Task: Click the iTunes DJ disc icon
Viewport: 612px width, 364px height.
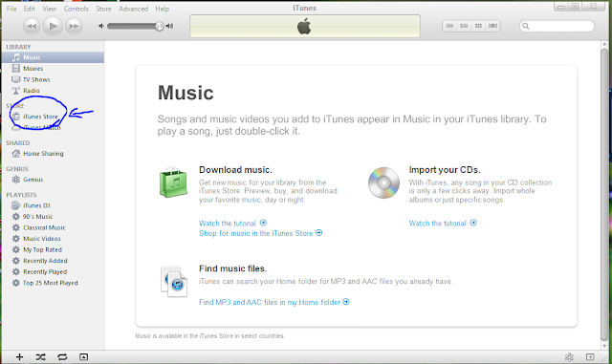Action: (x=15, y=205)
